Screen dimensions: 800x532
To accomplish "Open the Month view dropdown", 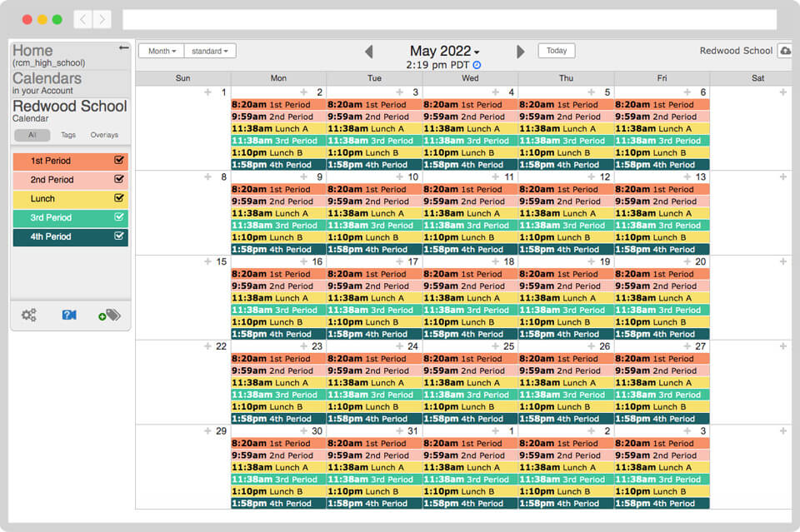I will pyautogui.click(x=160, y=50).
